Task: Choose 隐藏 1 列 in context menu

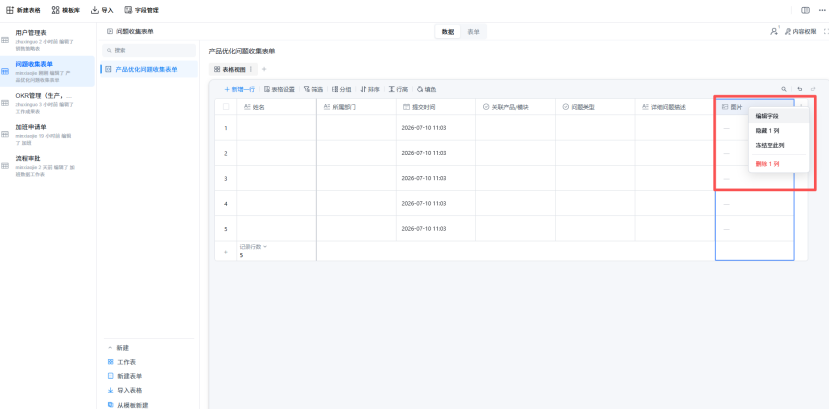Action: (x=779, y=130)
